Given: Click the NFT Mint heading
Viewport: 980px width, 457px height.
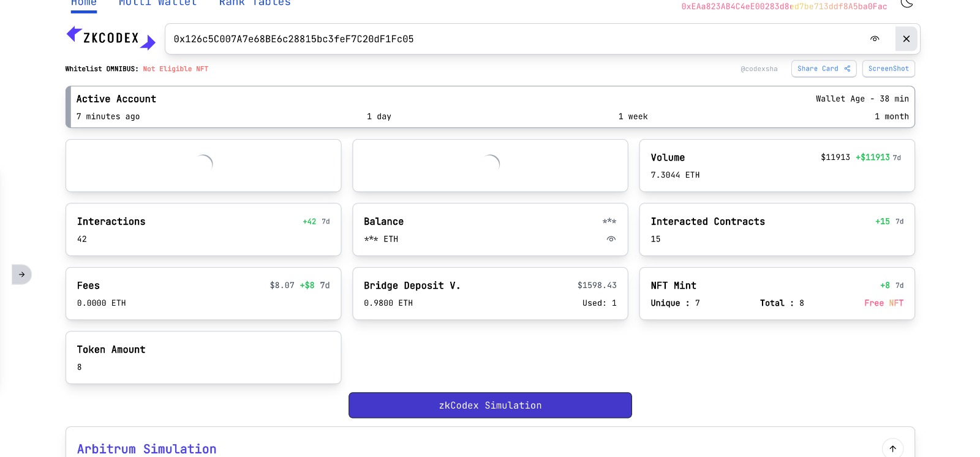Looking at the screenshot, I should coord(674,285).
